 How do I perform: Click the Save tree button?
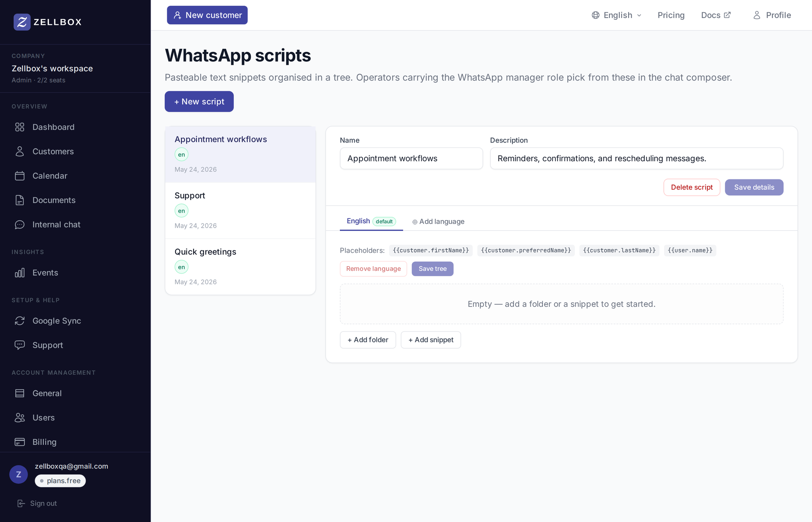pos(432,269)
